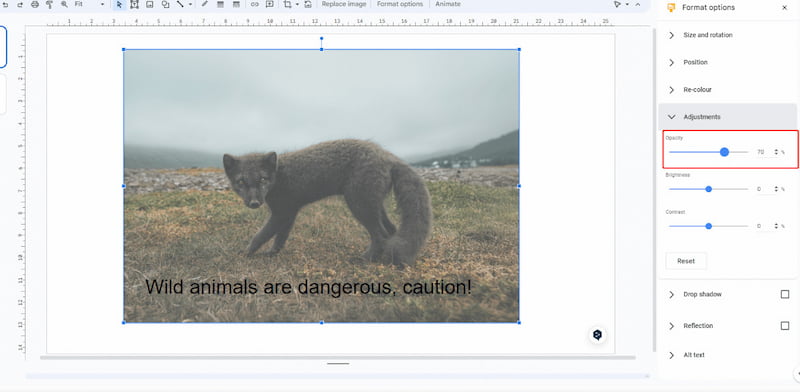Select the Line tool
Screen dimensions: 800x392
180,4
